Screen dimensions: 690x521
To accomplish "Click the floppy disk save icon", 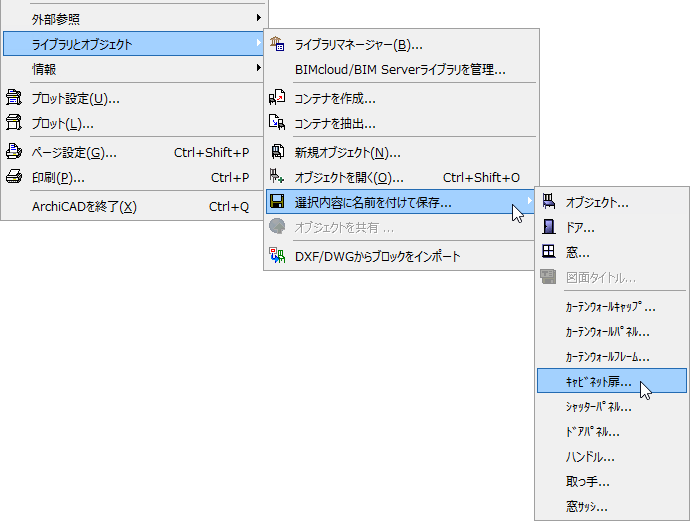I will tap(277, 201).
